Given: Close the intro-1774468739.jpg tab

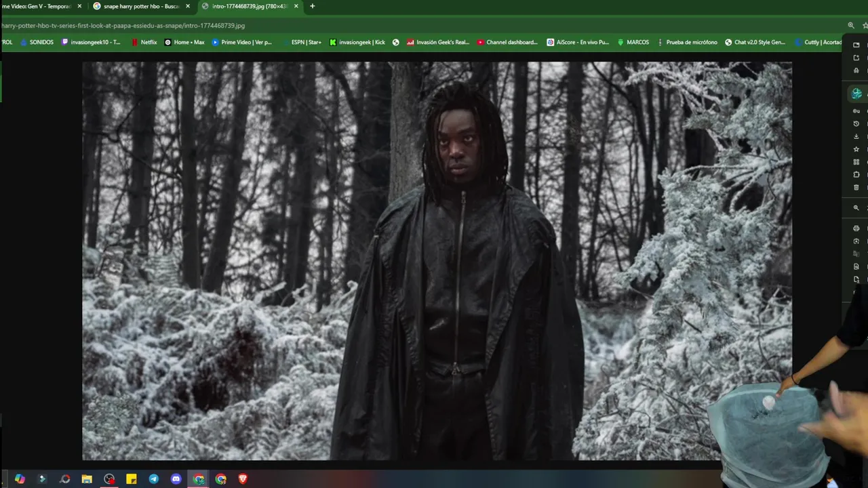Looking at the screenshot, I should (296, 6).
